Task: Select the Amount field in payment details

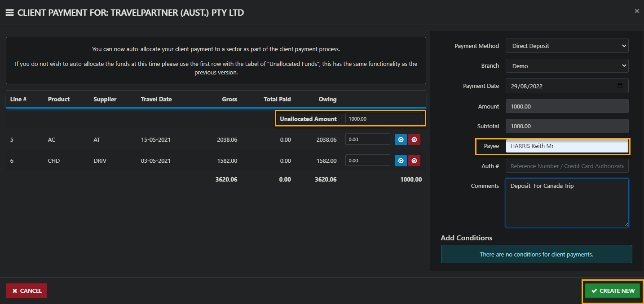Action: coord(567,106)
